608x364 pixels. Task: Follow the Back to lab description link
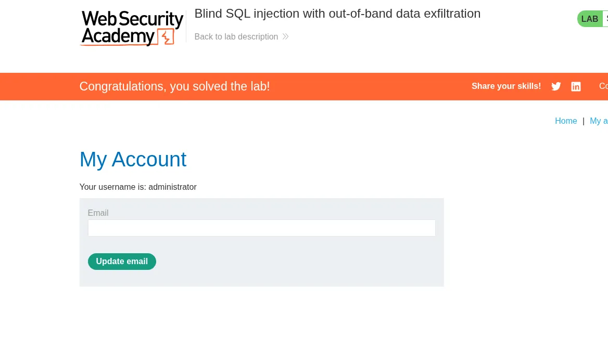pyautogui.click(x=236, y=36)
